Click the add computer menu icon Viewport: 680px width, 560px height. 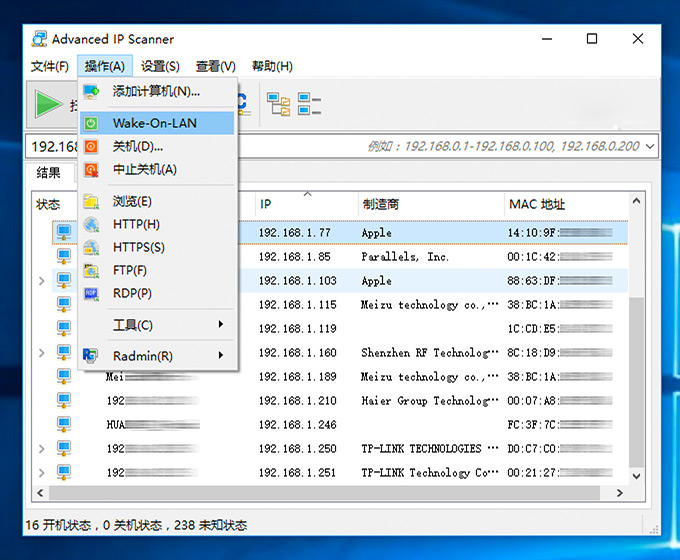tap(91, 92)
